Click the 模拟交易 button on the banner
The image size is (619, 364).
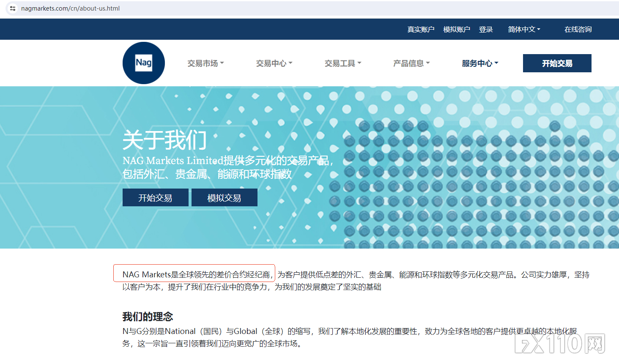[225, 197]
